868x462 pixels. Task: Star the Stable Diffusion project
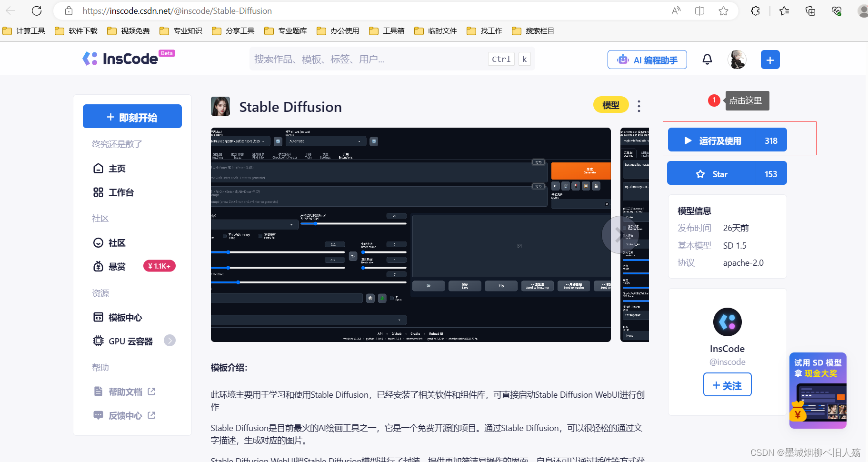click(727, 173)
